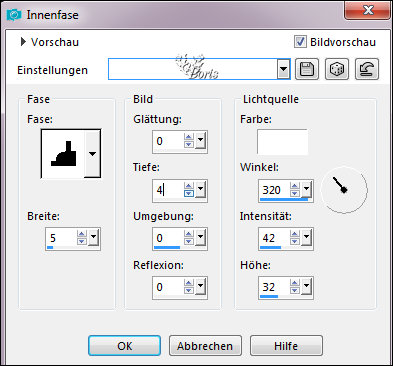Pick the light source Farbe swatch
The image size is (393, 366).
[x=282, y=142]
